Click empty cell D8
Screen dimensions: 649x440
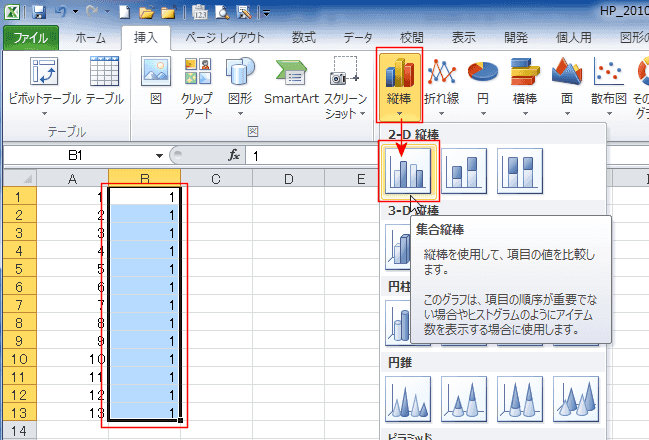click(288, 323)
